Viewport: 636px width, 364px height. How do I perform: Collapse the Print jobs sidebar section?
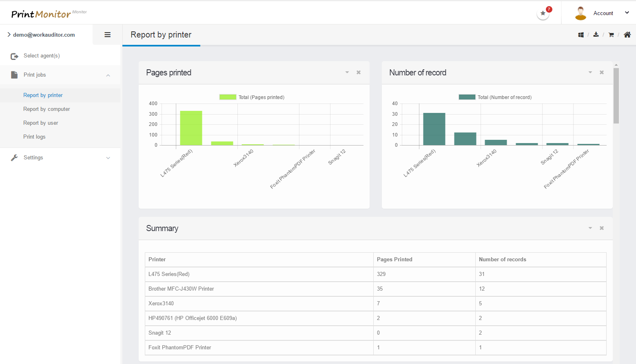tap(108, 75)
